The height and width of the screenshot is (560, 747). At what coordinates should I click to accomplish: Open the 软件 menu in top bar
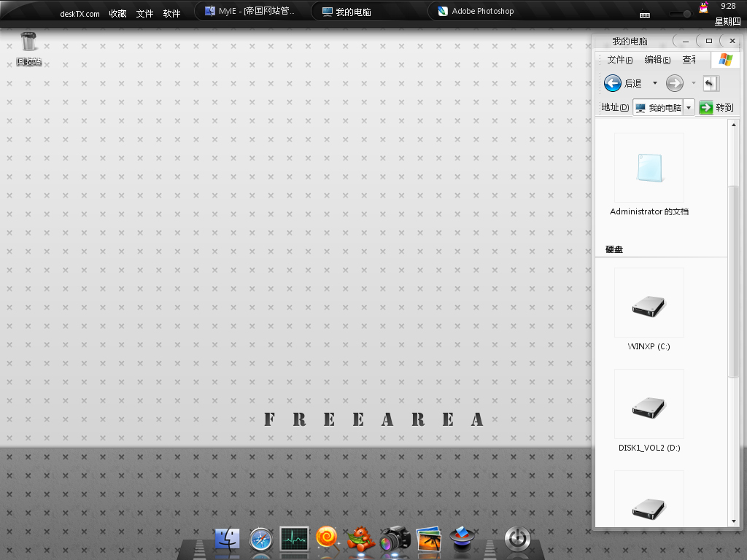(x=171, y=13)
